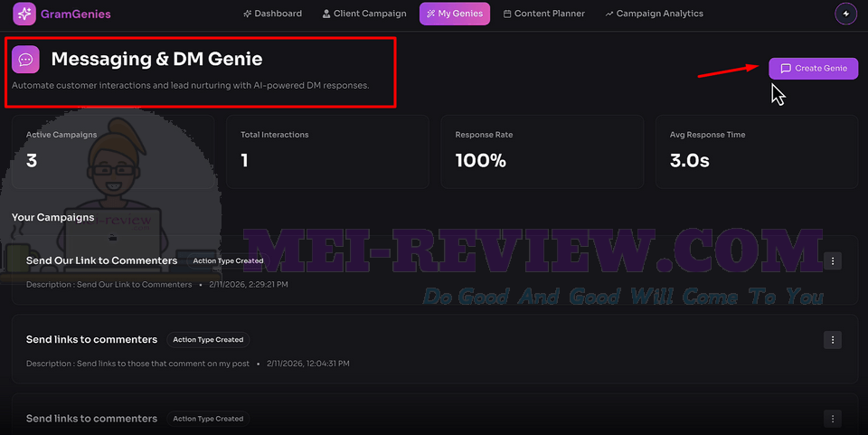This screenshot has width=868, height=435.
Task: Click the Your Campaigns heading
Action: 53,217
